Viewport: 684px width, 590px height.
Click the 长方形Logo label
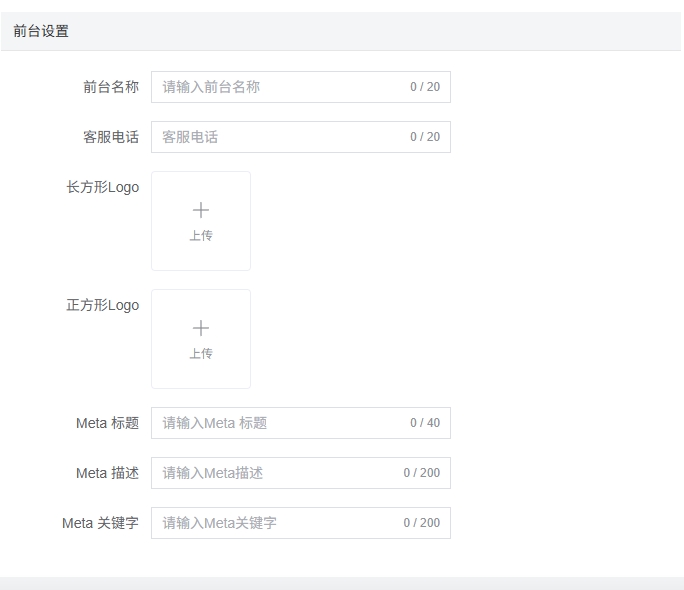tap(103, 187)
